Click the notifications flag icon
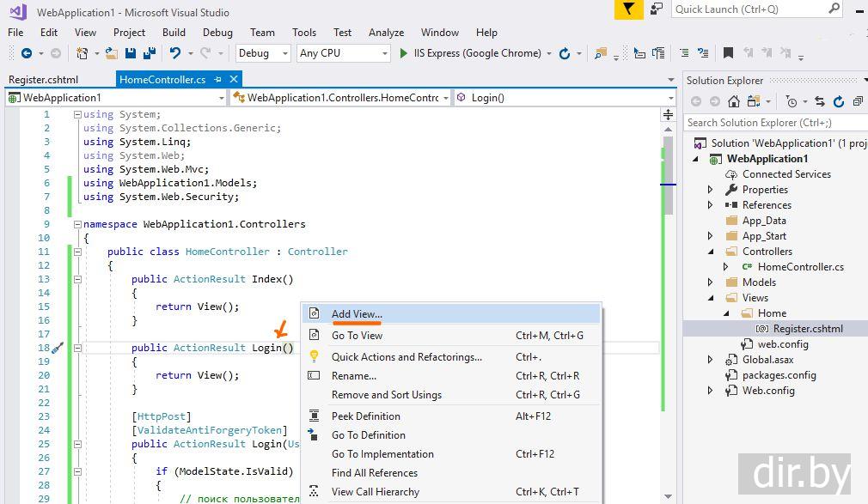This screenshot has height=504, width=868. (628, 9)
